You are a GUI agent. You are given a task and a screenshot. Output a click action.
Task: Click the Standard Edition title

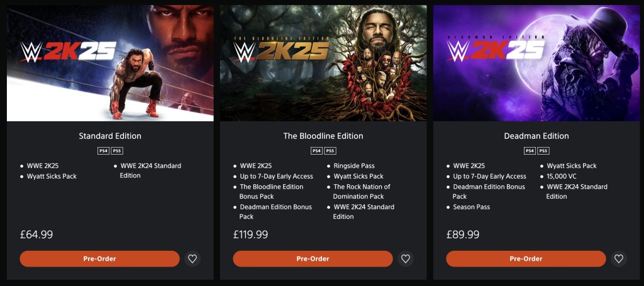click(110, 136)
